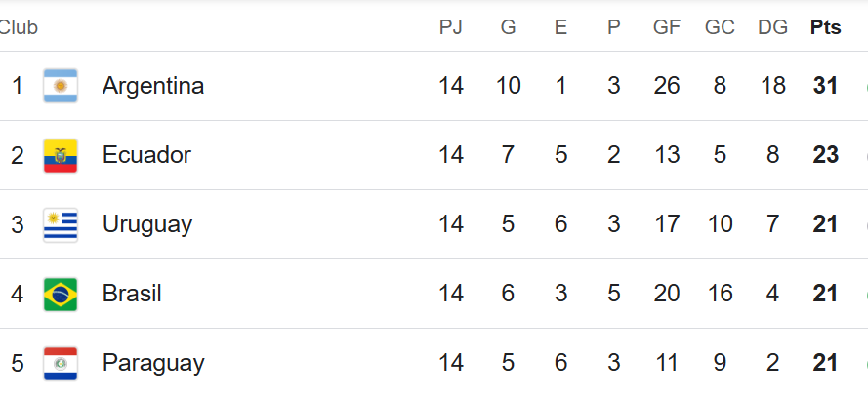Click Argentina's 31 points value
Image resolution: width=868 pixels, height=397 pixels.
click(x=825, y=86)
